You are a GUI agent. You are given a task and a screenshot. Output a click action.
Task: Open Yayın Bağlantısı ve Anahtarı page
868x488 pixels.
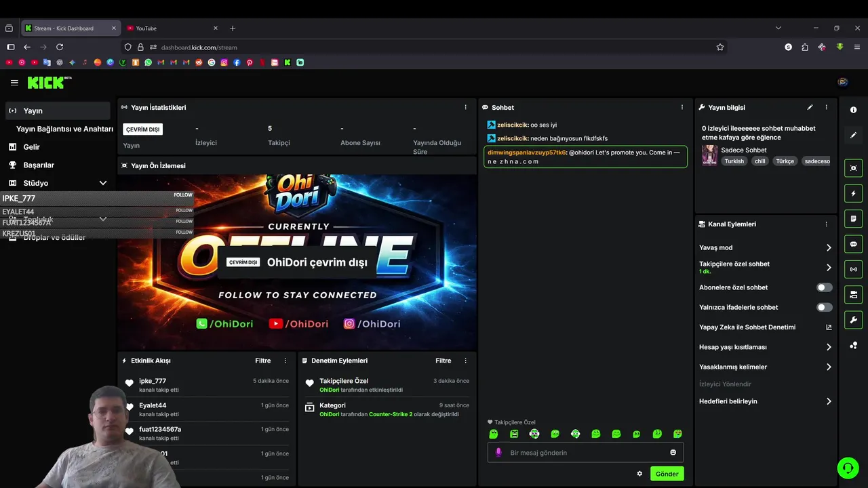(x=64, y=129)
